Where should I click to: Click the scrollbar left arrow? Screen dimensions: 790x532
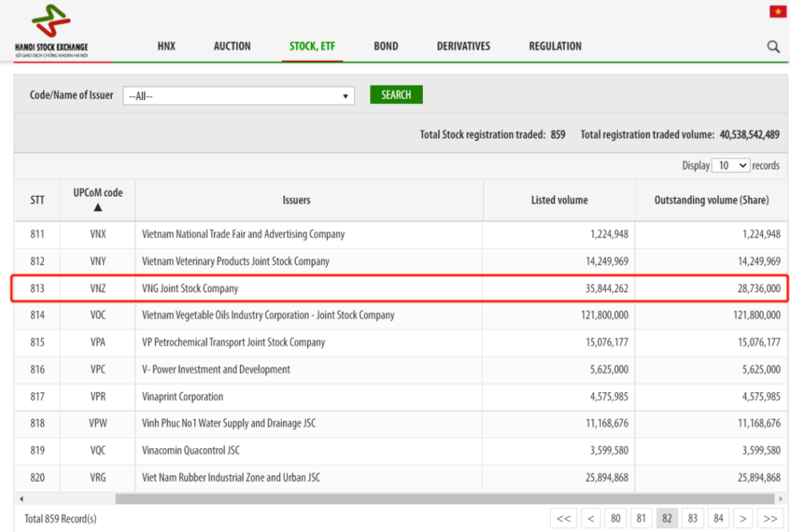[x=21, y=499]
